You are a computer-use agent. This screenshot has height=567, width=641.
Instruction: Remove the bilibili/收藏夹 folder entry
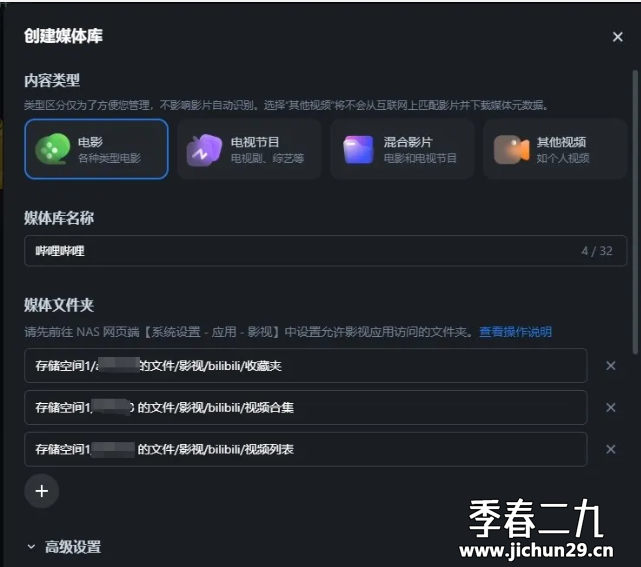611,365
